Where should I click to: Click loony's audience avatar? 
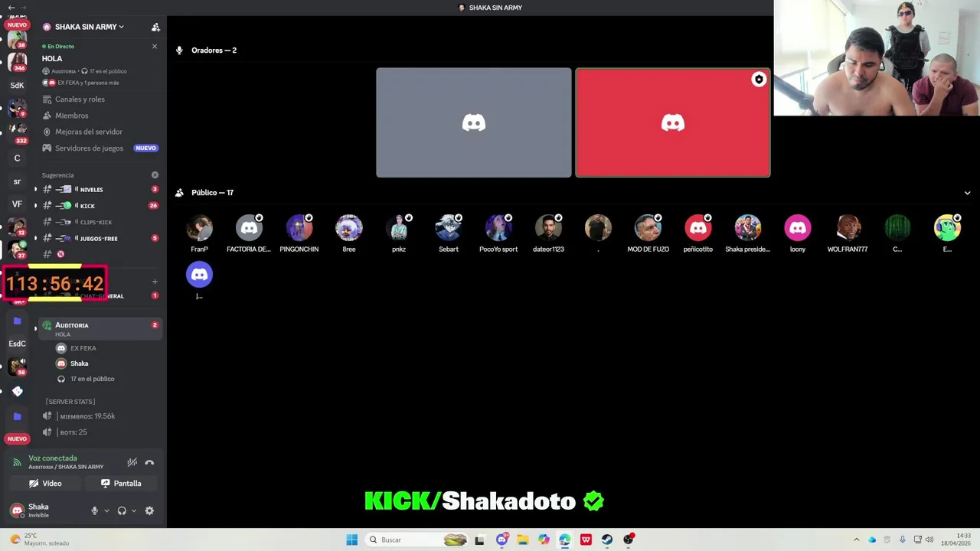pyautogui.click(x=798, y=228)
